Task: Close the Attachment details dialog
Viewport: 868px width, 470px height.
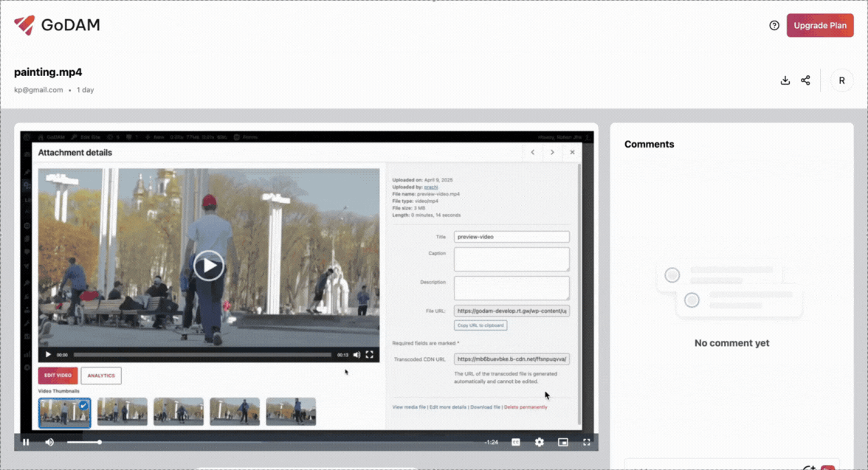Action: (573, 152)
